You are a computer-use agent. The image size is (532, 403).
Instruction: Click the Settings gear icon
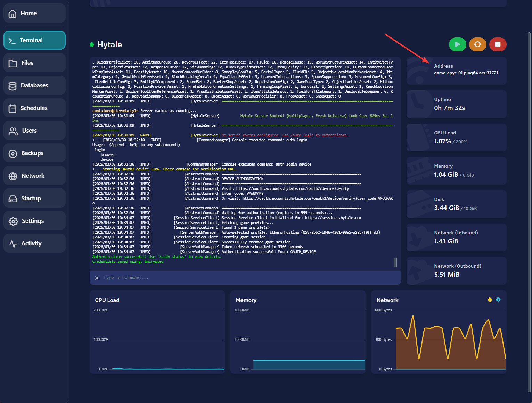[13, 221]
